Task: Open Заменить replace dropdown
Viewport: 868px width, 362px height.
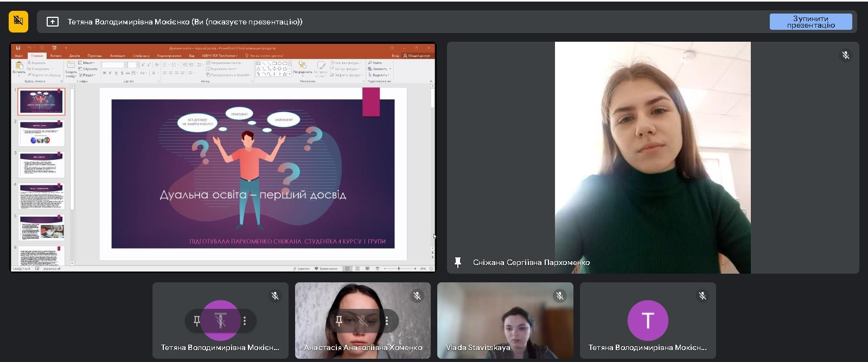Action: tap(379, 69)
